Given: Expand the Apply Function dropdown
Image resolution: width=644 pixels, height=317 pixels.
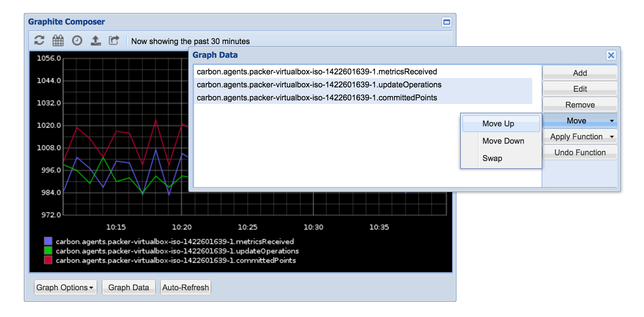Looking at the screenshot, I should (x=580, y=136).
